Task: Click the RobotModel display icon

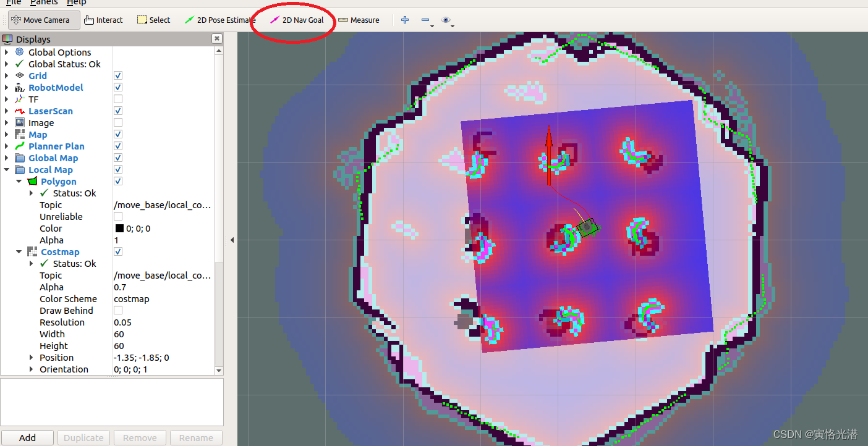Action: [x=20, y=88]
